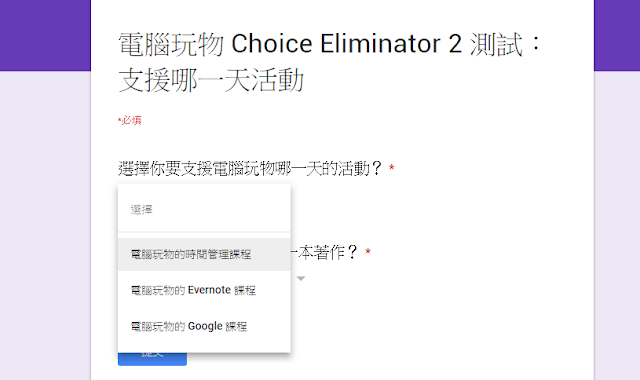Open the second question's dropdown arrow

301,278
